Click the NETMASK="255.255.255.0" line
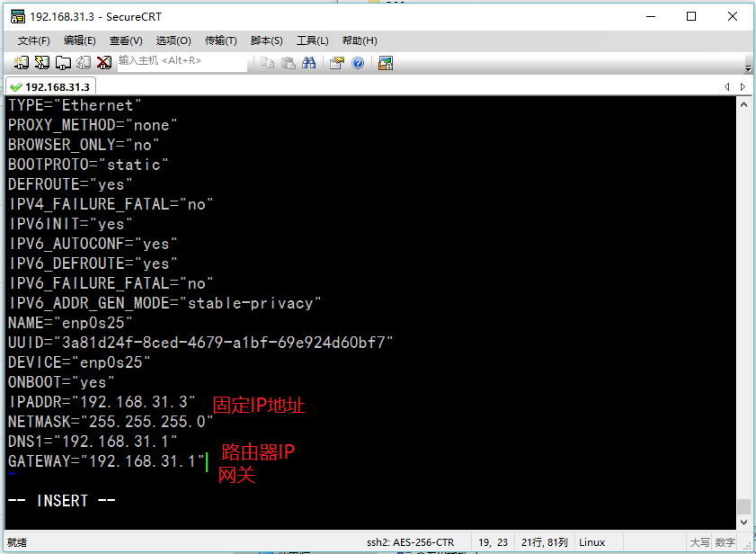Image resolution: width=756 pixels, height=554 pixels. 111,422
